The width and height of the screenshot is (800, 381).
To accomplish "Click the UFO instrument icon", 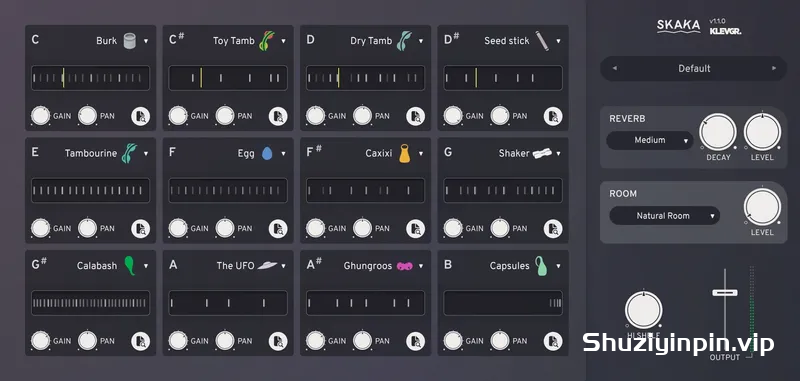I will click(267, 265).
